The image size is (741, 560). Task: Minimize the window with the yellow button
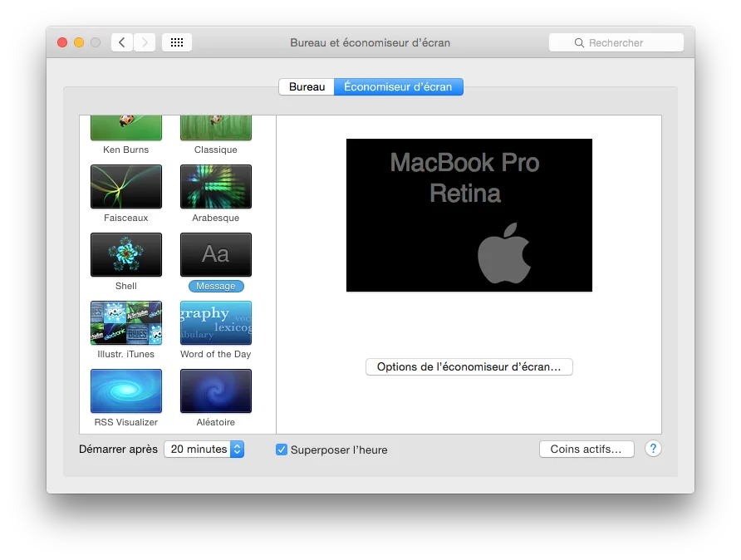tap(79, 42)
